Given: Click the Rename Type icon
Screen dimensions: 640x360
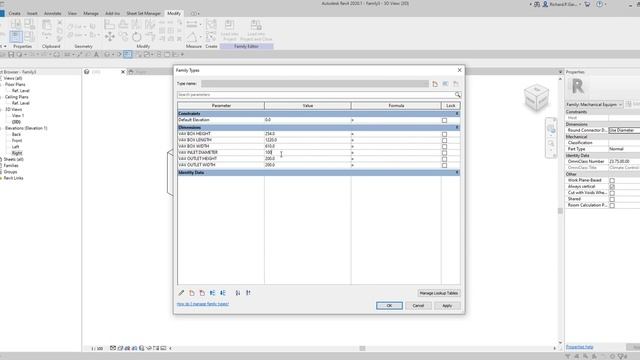Looking at the screenshot, I should tap(445, 84).
